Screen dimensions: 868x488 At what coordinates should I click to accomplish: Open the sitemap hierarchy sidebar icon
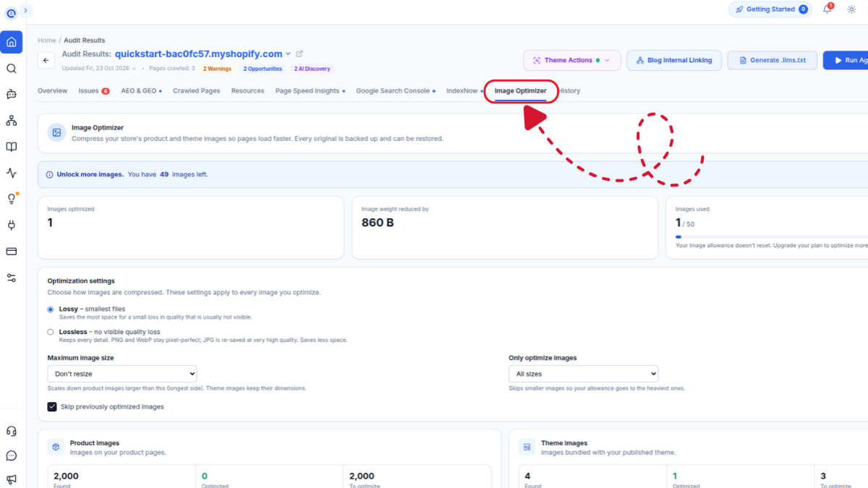(12, 121)
